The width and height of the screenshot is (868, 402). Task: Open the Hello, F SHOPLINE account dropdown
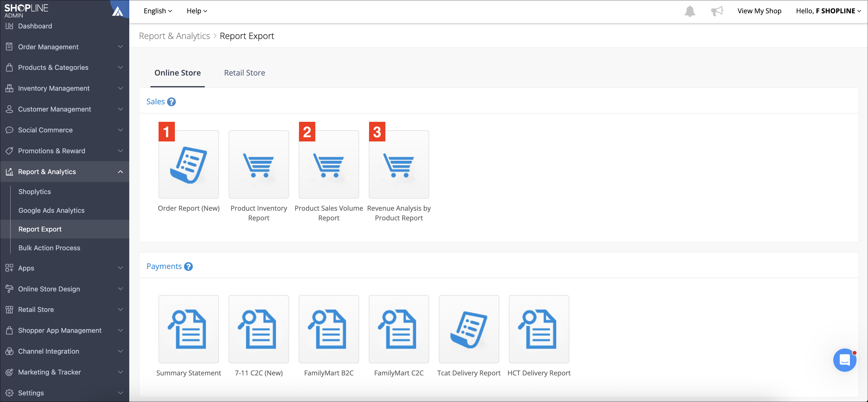click(x=828, y=11)
